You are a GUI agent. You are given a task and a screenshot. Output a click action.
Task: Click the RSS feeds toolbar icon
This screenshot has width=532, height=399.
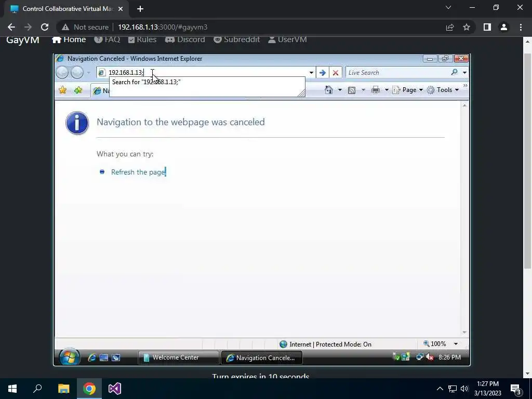[352, 90]
